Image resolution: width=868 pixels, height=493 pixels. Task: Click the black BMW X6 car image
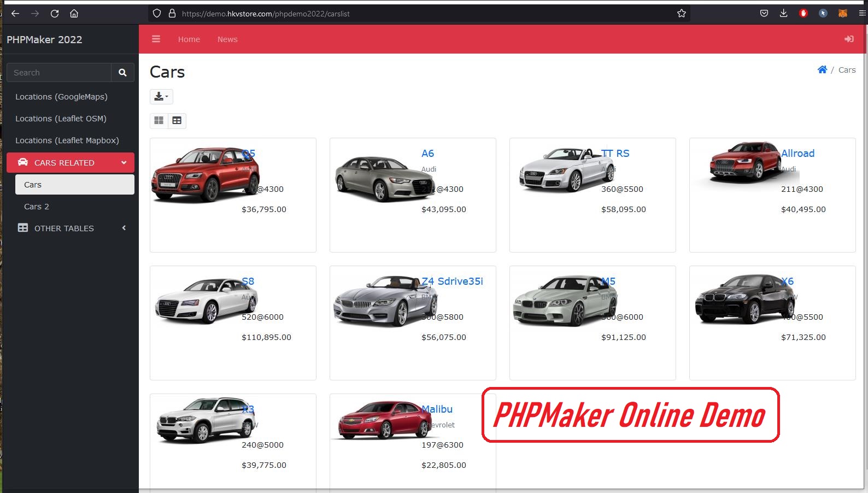(744, 299)
